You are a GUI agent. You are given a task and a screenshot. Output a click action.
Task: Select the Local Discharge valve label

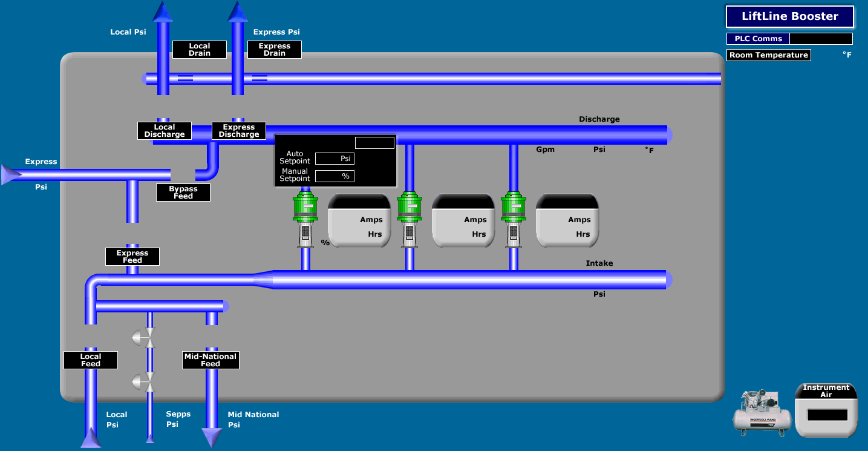click(x=164, y=131)
